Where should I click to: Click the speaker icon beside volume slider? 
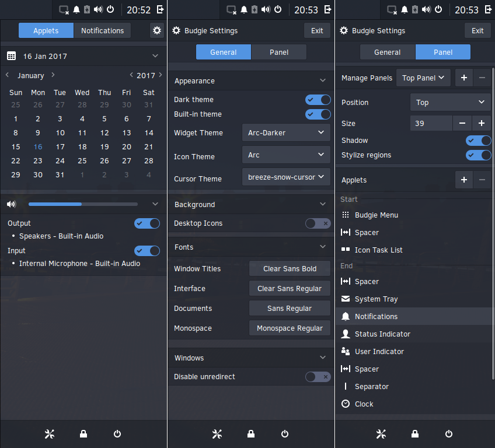[11, 204]
